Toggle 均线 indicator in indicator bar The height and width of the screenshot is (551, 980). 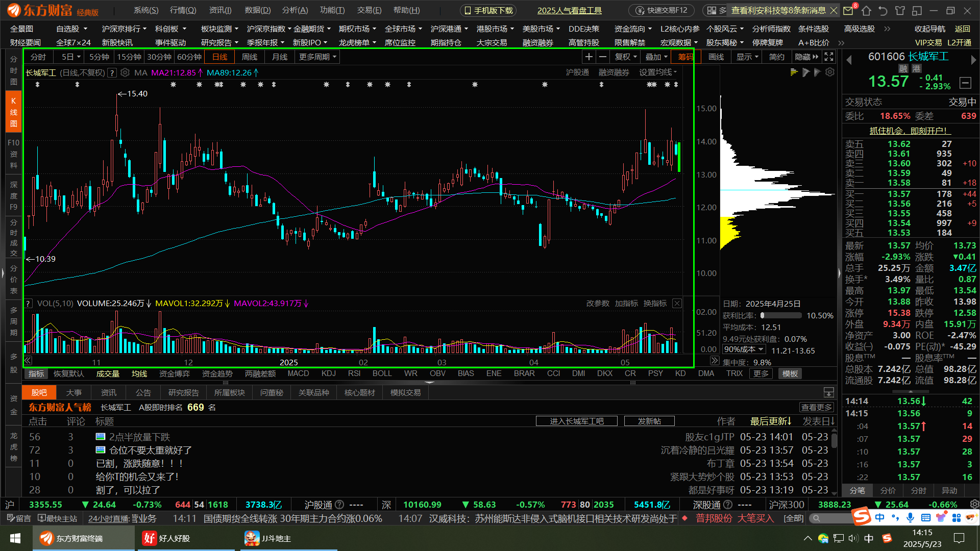click(x=139, y=374)
